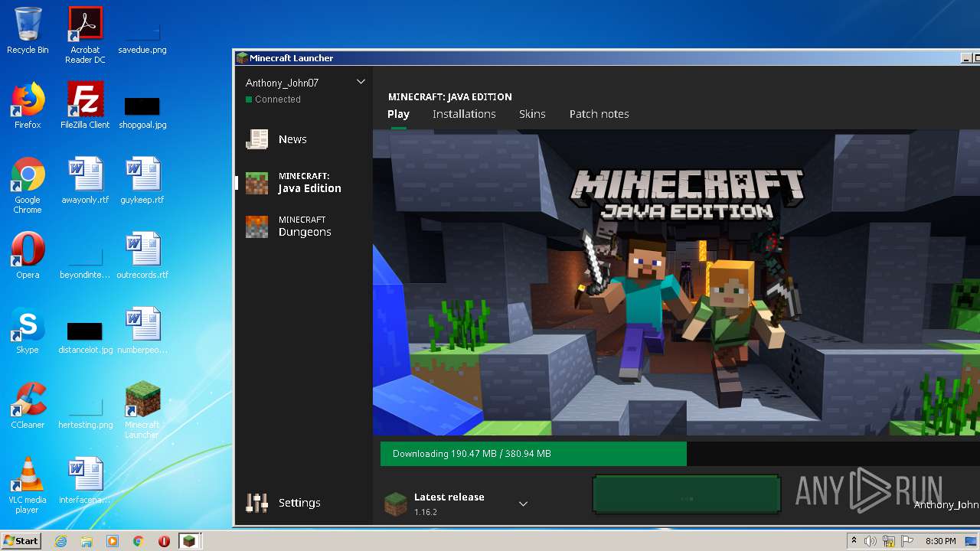The height and width of the screenshot is (551, 980).
Task: Launch CCleaner from desktop
Action: [x=28, y=406]
